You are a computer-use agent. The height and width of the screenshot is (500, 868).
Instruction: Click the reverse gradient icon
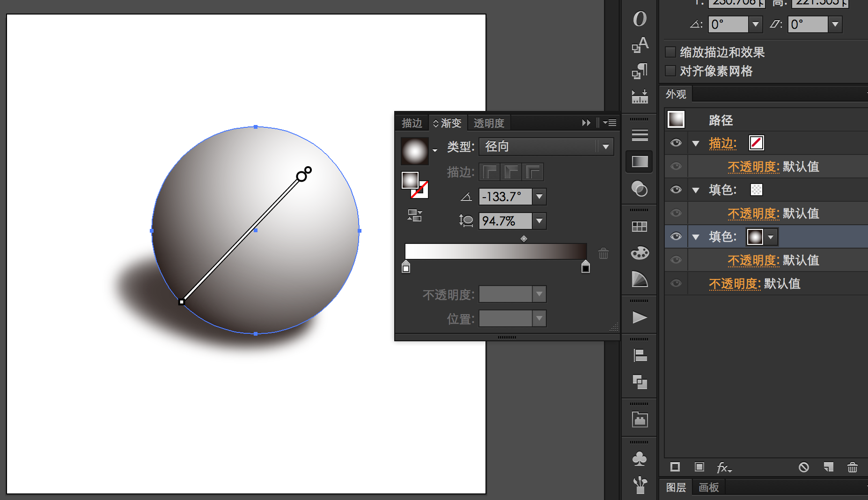pyautogui.click(x=414, y=215)
